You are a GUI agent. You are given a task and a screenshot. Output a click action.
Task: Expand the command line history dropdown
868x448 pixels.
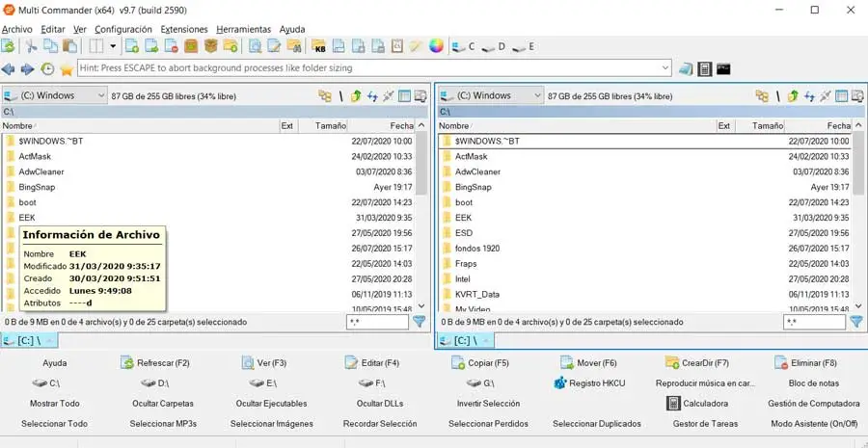[x=665, y=68]
